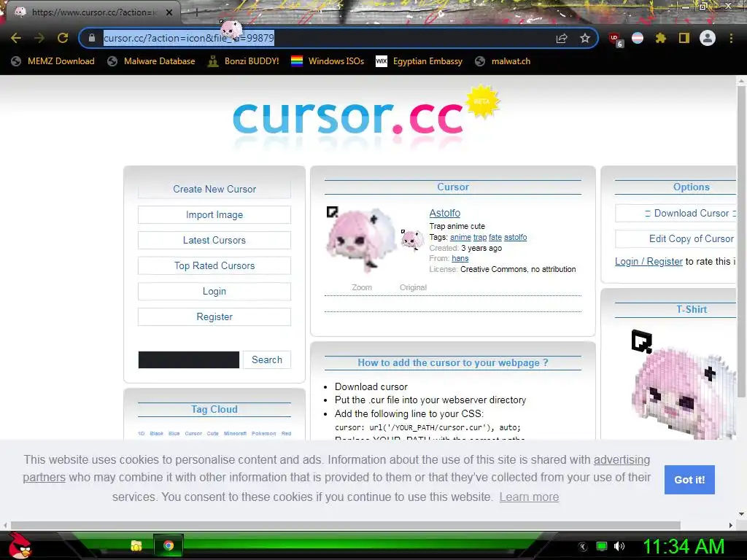Viewport: 747px width, 560px height.
Task: Click the Got it! cookie button
Action: coord(689,480)
